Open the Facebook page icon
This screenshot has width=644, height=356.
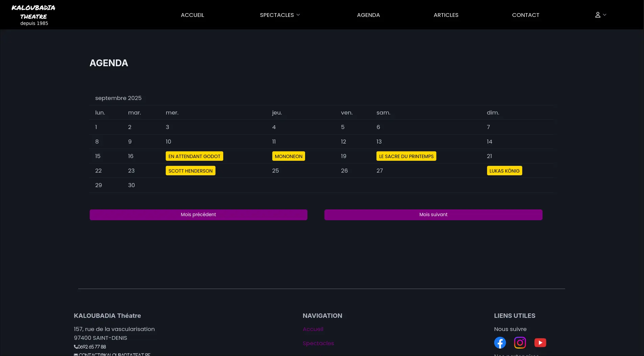[500, 342]
